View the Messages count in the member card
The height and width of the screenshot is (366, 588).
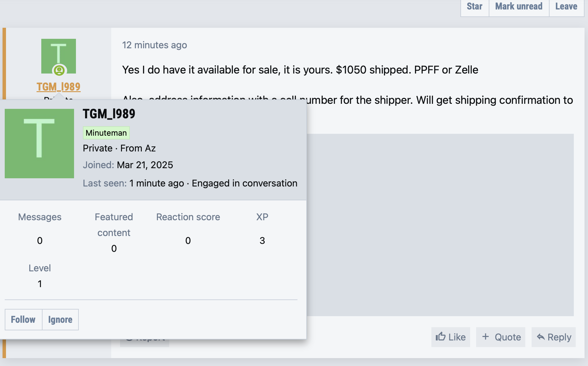click(40, 241)
